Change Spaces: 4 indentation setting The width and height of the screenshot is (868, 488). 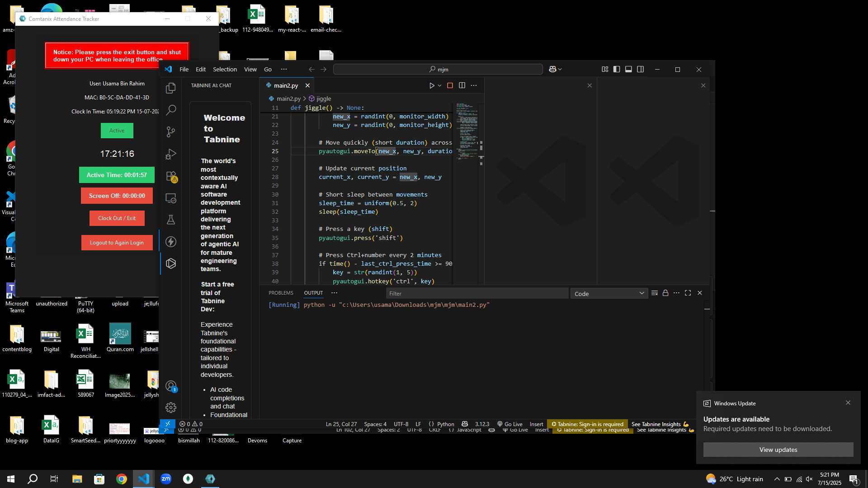point(375,424)
